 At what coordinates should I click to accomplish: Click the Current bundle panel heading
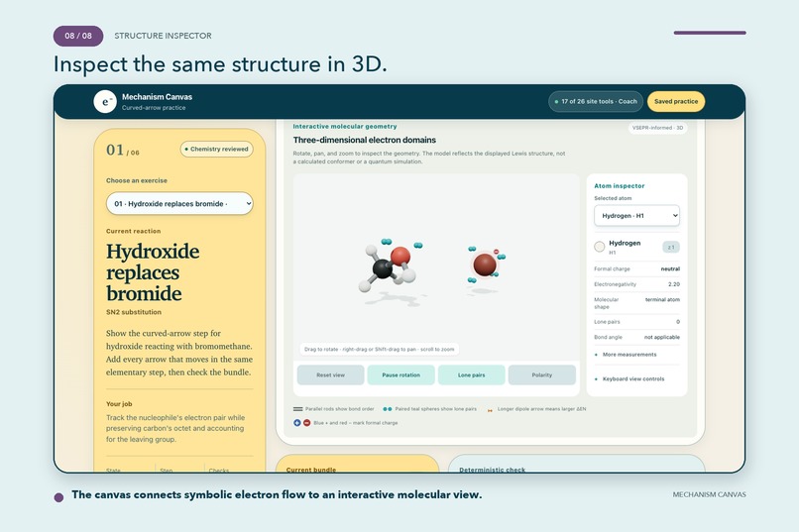[x=311, y=470]
